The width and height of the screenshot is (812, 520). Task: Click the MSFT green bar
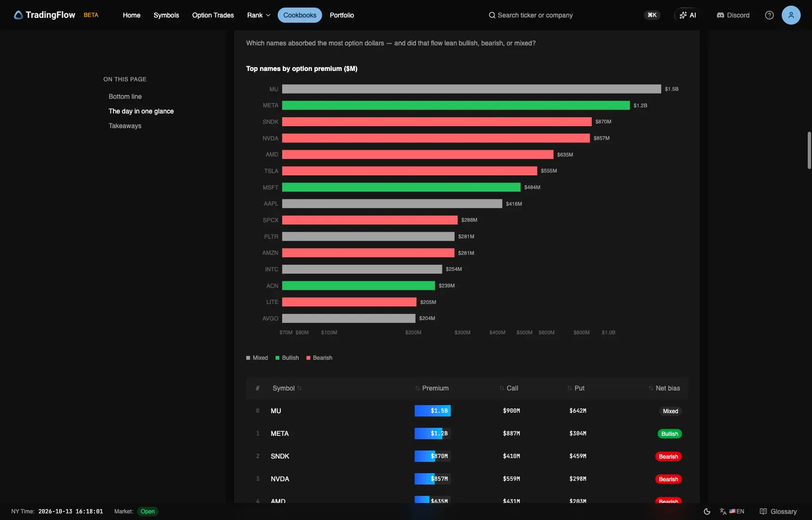[x=401, y=187]
